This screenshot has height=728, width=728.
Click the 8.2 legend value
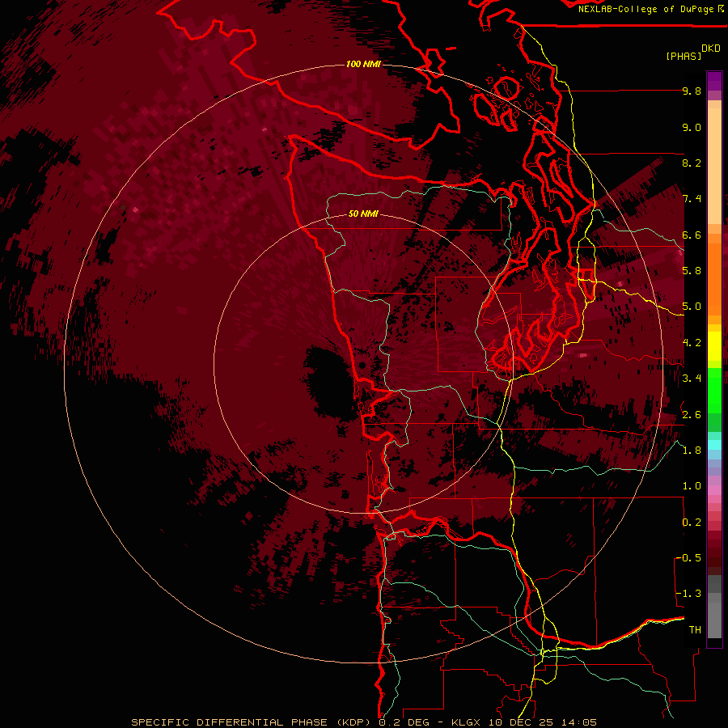pyautogui.click(x=692, y=163)
